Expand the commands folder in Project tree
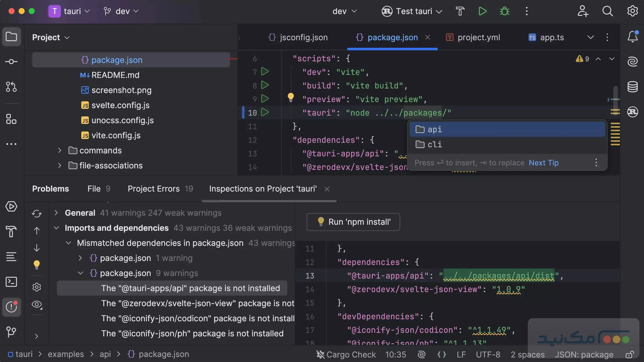 [60, 150]
